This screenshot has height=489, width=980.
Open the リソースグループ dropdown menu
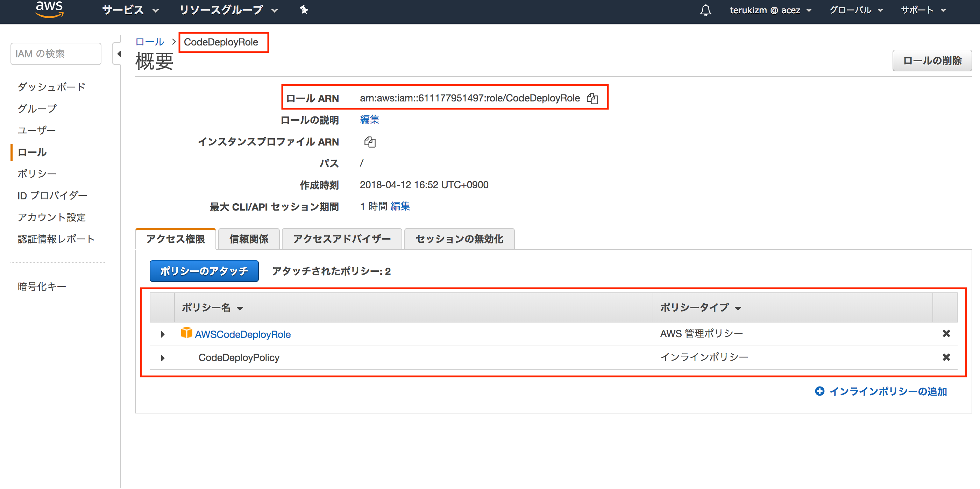tap(228, 10)
